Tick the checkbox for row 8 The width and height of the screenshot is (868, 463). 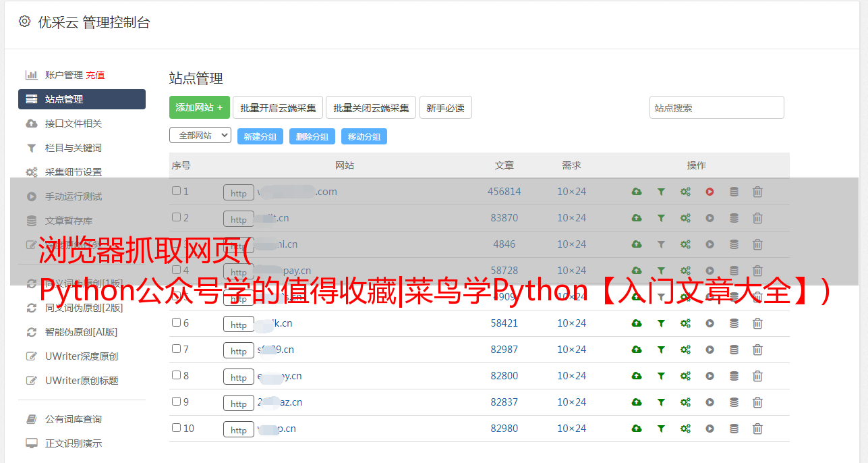[x=176, y=375]
